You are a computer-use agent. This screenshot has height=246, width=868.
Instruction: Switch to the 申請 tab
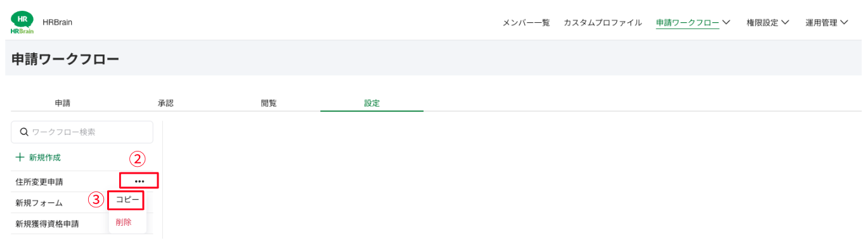pos(62,103)
